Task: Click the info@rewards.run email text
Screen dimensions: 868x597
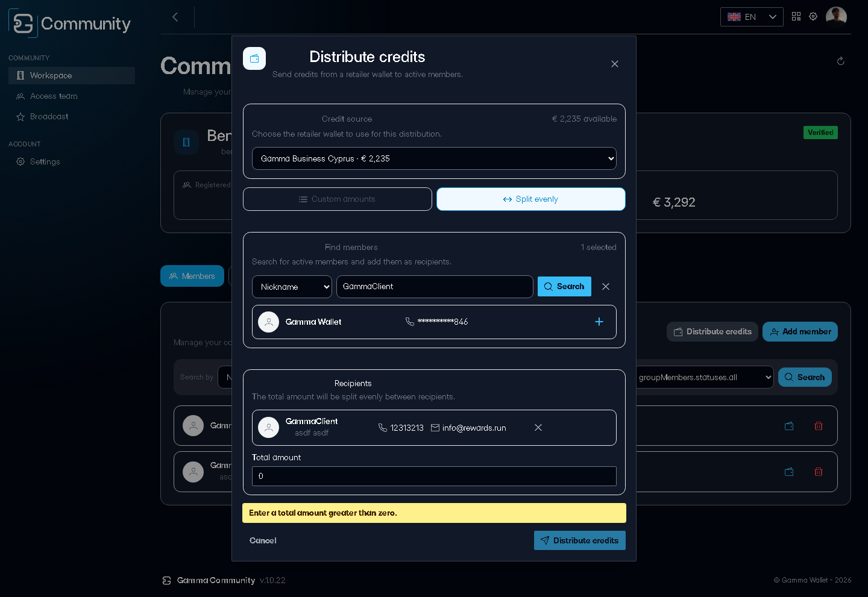Action: 474,428
